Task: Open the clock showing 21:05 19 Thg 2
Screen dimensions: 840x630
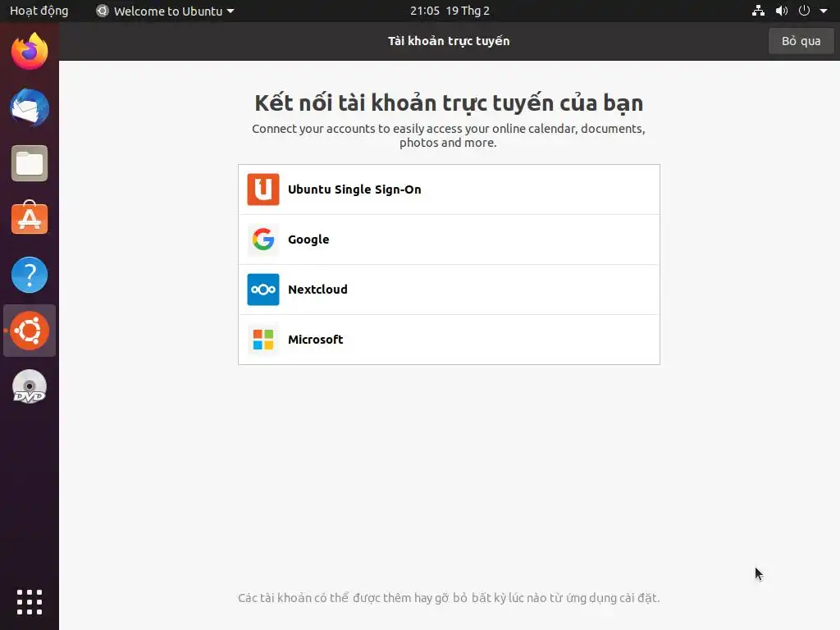Action: coord(450,11)
